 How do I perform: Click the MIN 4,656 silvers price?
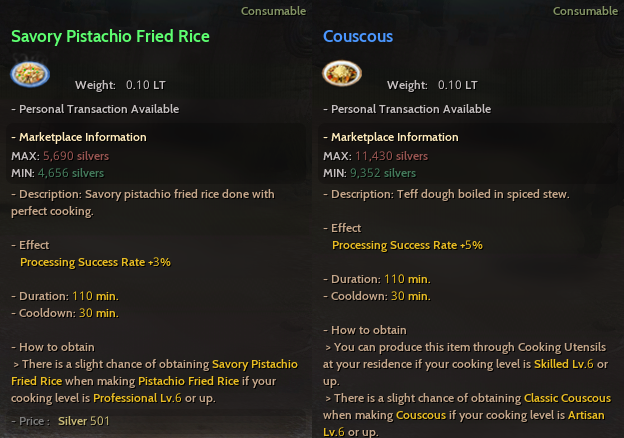74,173
